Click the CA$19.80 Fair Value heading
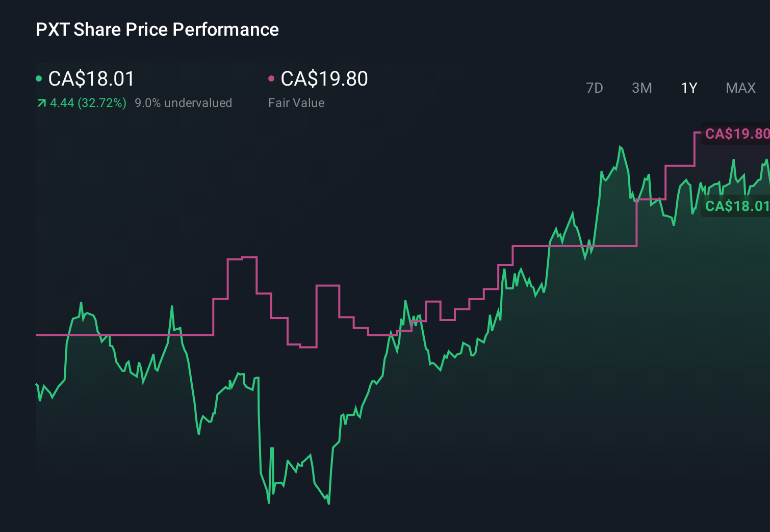 pyautogui.click(x=324, y=79)
